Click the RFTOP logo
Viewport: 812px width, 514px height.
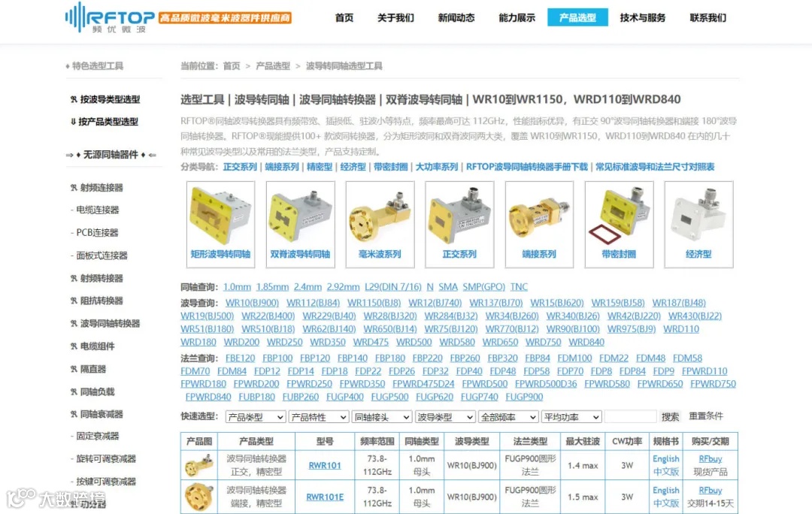110,17
